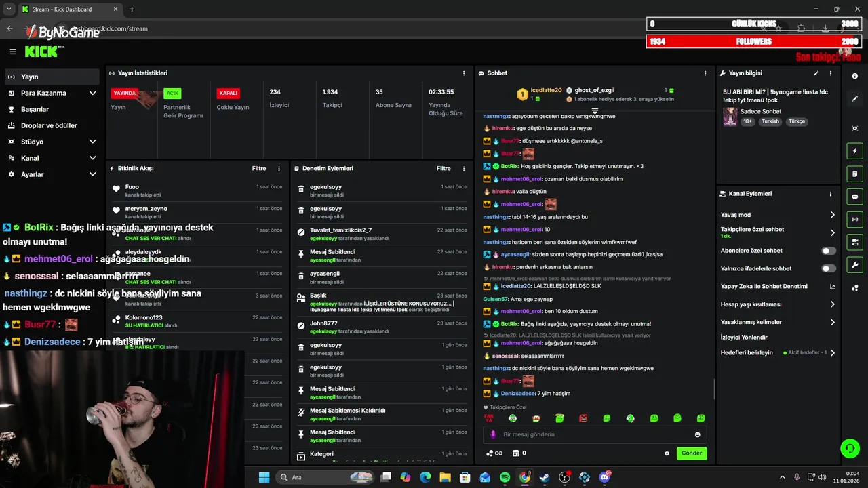Click the screen capture icon in the right rail
The image size is (868, 488).
pyautogui.click(x=855, y=128)
